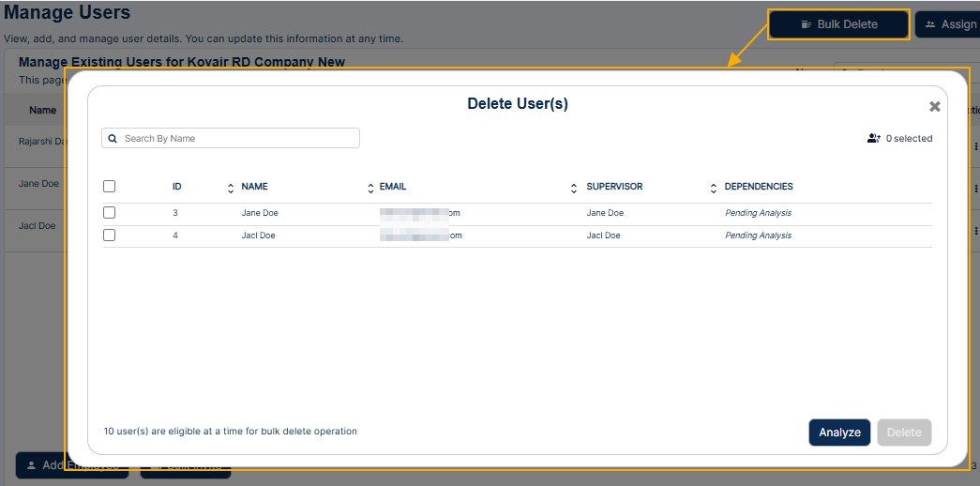Close the Delete User(s) dialog
Viewport: 980px width, 486px height.
click(x=934, y=106)
